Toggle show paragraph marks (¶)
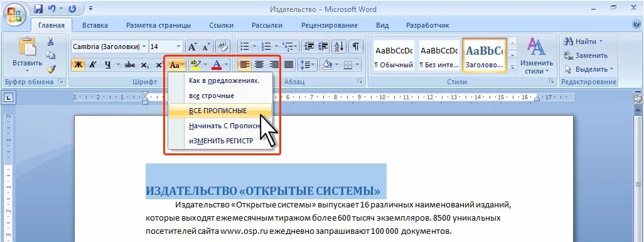This screenshot has width=644, height=242. click(356, 46)
